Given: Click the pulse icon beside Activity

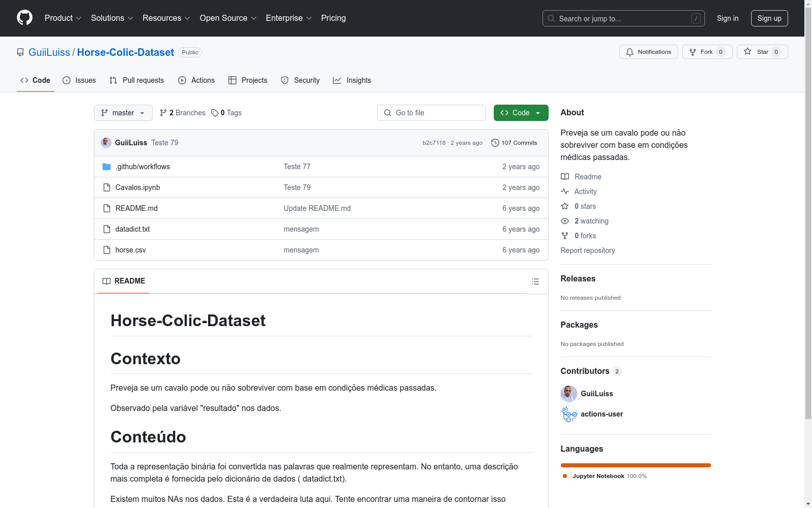Looking at the screenshot, I should tap(565, 192).
